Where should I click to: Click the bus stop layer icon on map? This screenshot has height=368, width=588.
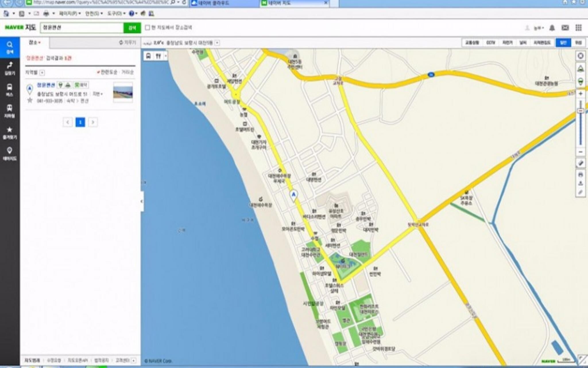pos(148,56)
